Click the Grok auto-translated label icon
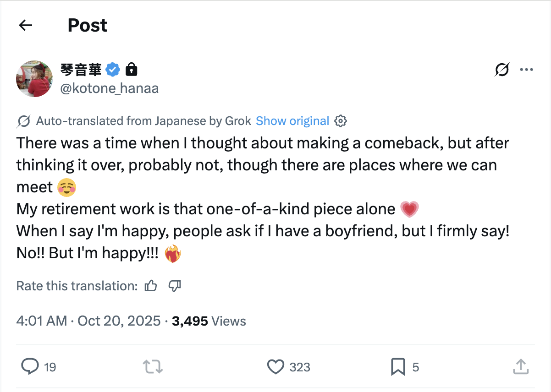Viewport: 551px width, 392px height. click(23, 121)
